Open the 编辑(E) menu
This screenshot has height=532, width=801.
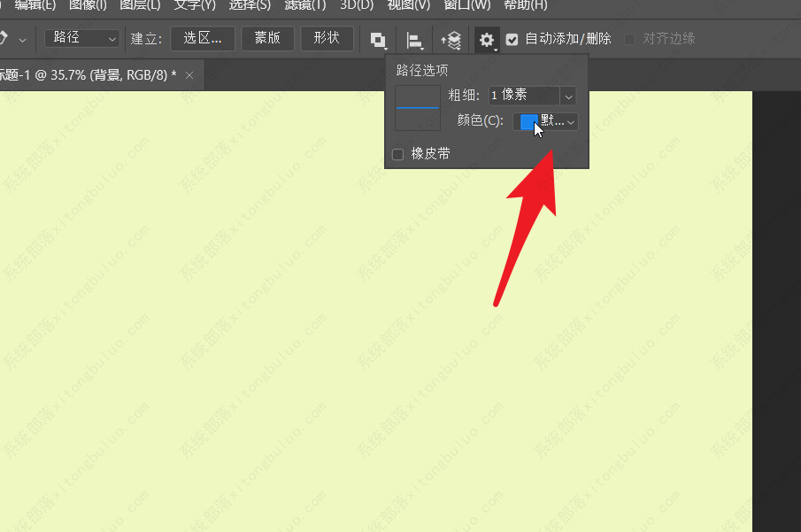(x=35, y=5)
